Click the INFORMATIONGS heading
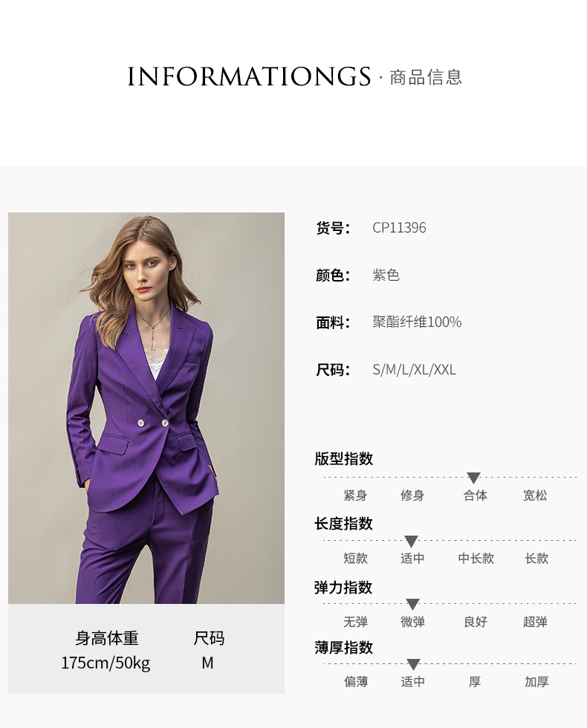This screenshot has width=587, height=728. pos(249,77)
